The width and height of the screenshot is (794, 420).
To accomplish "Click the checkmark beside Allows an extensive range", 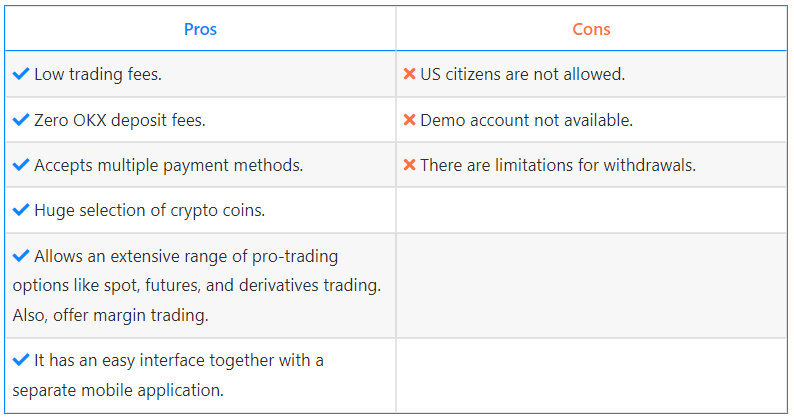I will pos(21,256).
